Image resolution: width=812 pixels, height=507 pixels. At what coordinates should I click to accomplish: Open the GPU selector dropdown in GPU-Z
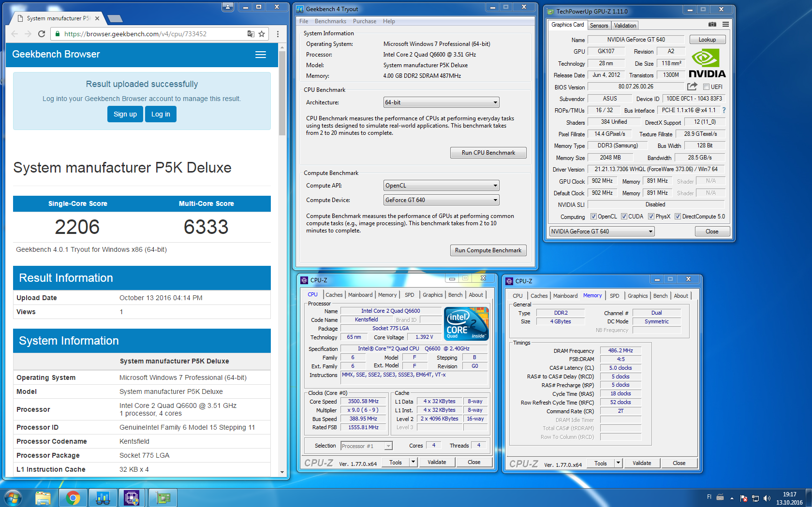click(602, 232)
